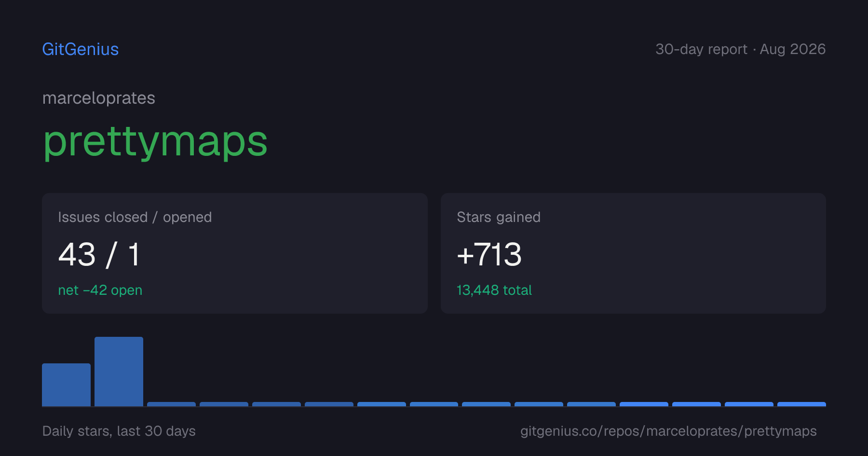Open the Stars gained card
The height and width of the screenshot is (456, 868).
coord(633,253)
